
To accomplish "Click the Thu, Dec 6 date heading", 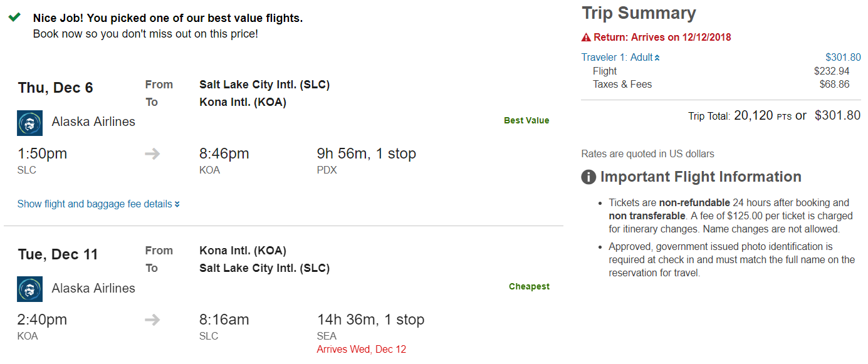I will point(55,88).
